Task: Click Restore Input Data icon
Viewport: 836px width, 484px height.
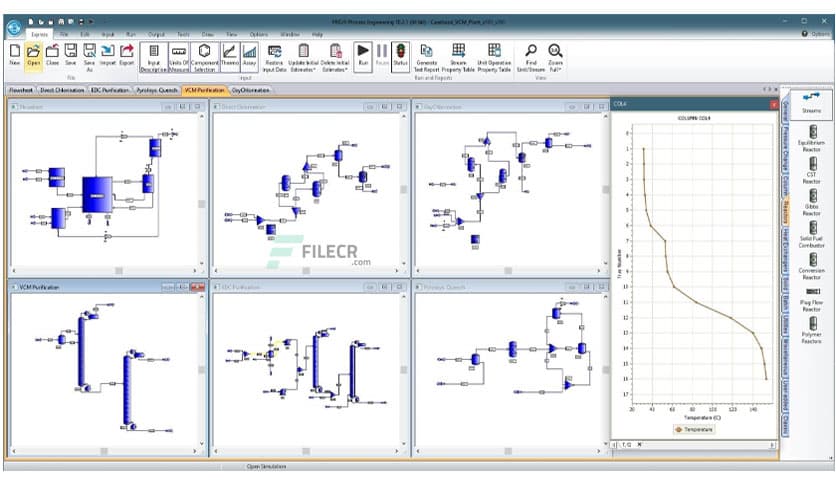Action: click(x=275, y=51)
